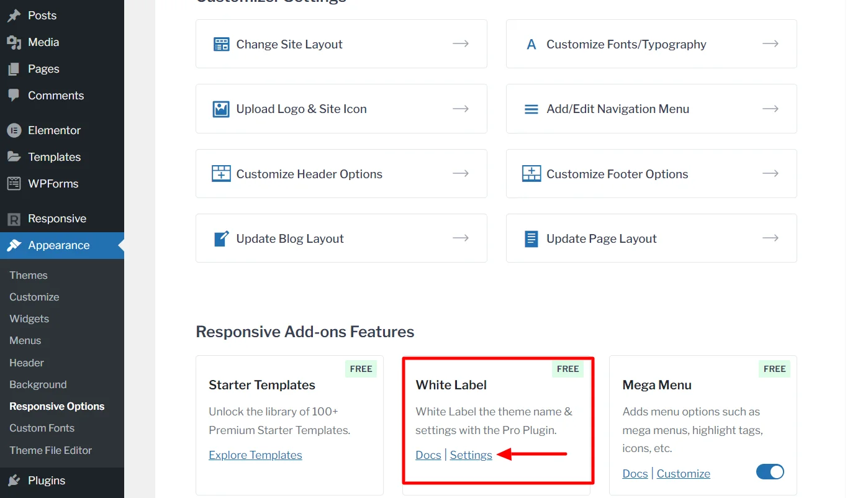Open Mega Menu Docs link
868x498 pixels.
pos(635,474)
